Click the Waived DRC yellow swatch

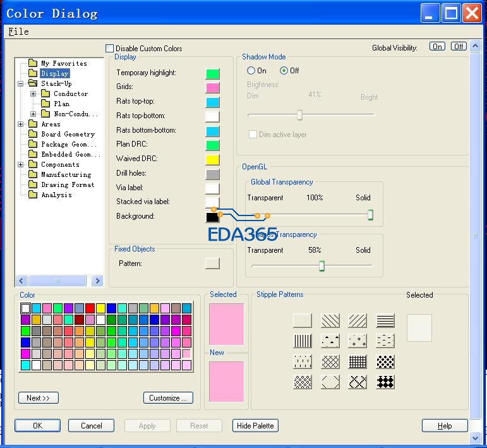(213, 160)
